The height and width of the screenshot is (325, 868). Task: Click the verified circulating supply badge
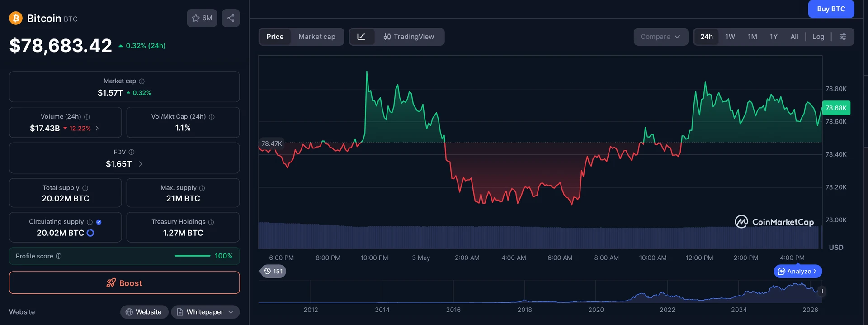tap(99, 222)
